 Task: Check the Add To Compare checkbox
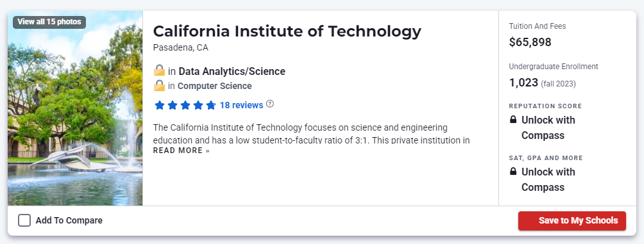(24, 221)
